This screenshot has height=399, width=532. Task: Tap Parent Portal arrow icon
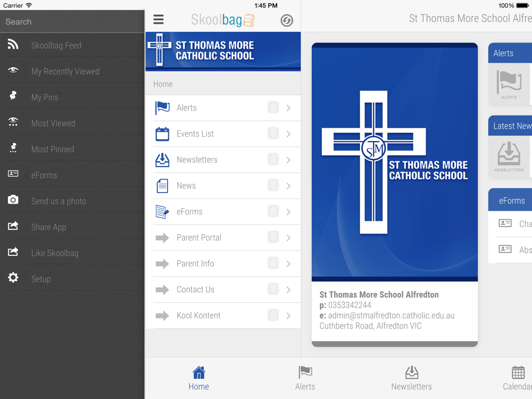162,237
